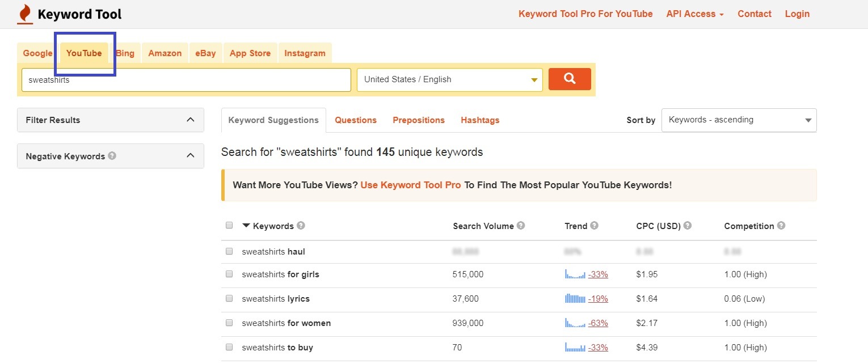Switch to the Instagram tab
Viewport: 868px width, 364px height.
(305, 53)
